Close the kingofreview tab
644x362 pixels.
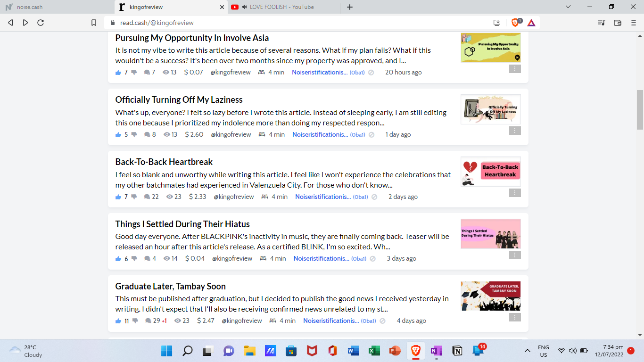click(x=222, y=7)
